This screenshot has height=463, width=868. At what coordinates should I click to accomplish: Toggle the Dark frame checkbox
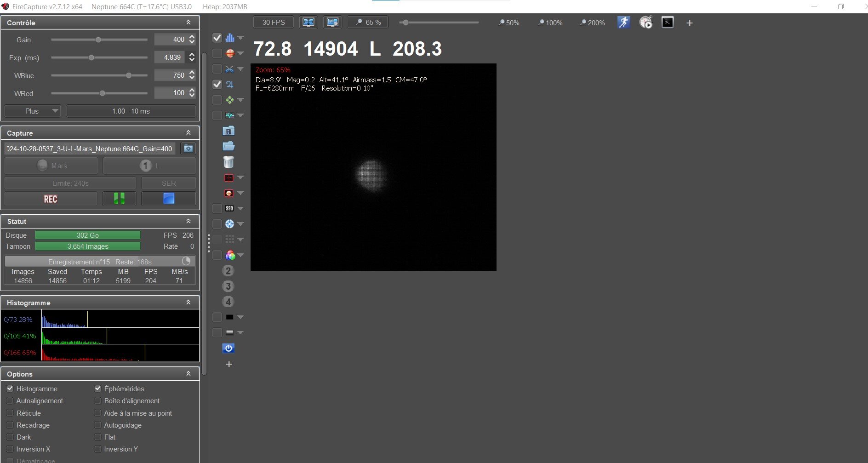pyautogui.click(x=10, y=437)
